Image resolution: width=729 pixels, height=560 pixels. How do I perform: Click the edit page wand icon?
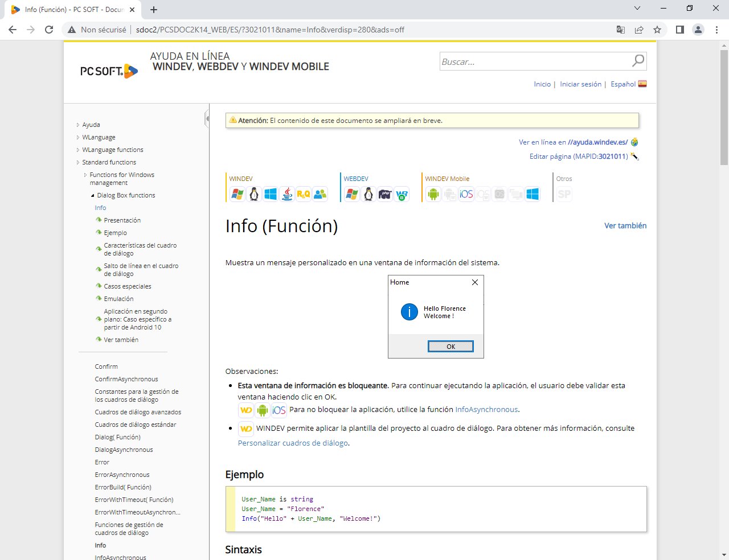point(635,156)
